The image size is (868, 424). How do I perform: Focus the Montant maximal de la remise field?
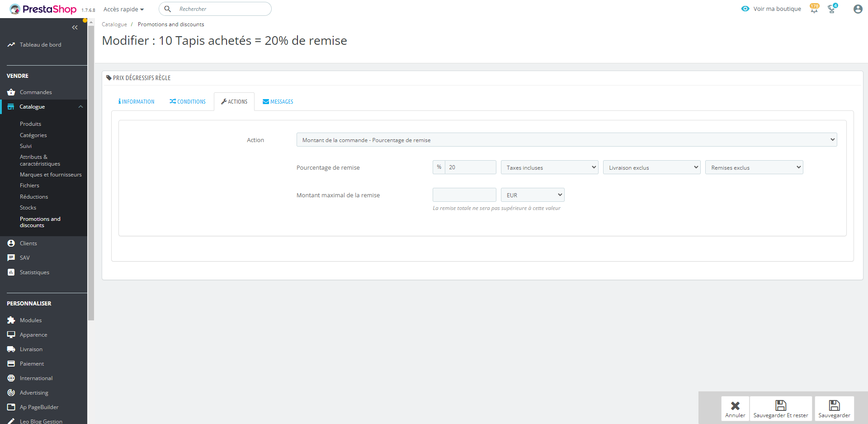tap(464, 195)
